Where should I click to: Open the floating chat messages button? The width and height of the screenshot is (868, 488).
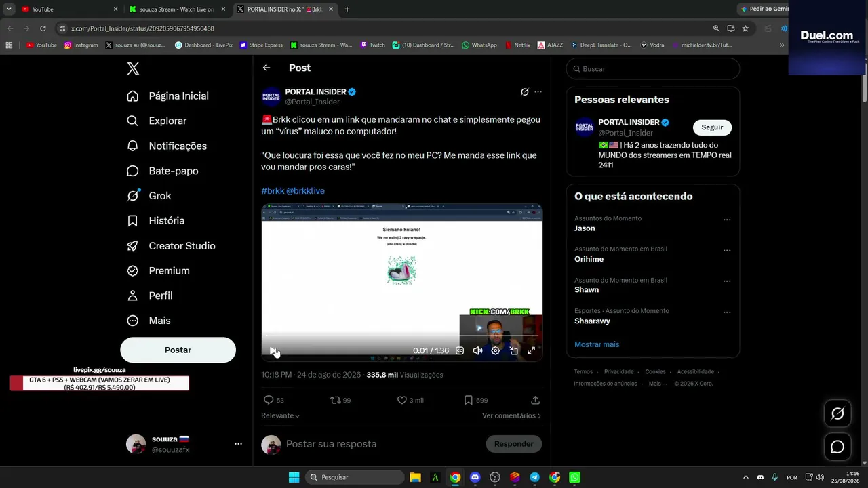(x=837, y=447)
